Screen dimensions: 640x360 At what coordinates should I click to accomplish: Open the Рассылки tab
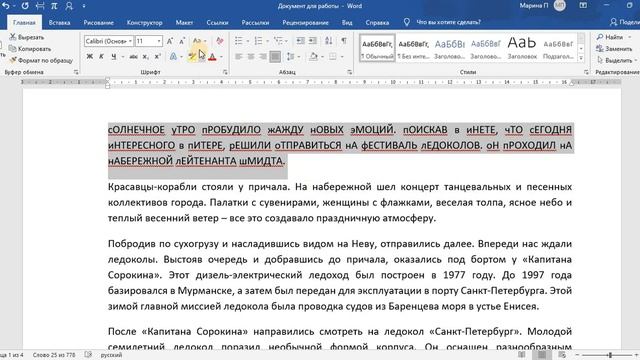255,22
